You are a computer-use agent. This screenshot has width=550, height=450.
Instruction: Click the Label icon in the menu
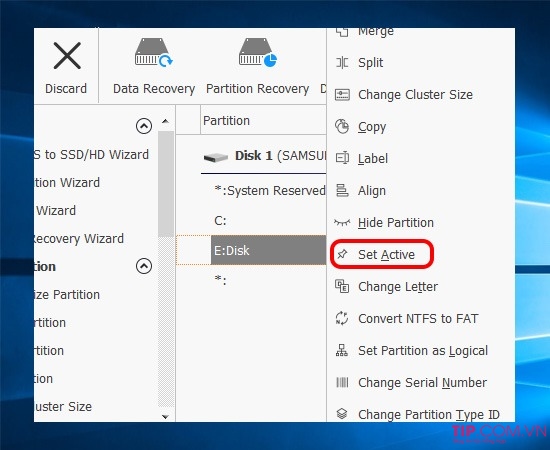coord(342,158)
